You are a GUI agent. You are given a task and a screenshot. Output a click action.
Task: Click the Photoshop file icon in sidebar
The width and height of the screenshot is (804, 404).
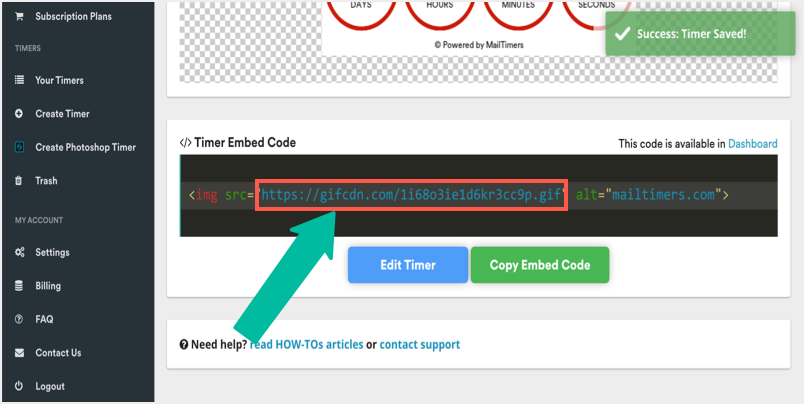[x=19, y=147]
